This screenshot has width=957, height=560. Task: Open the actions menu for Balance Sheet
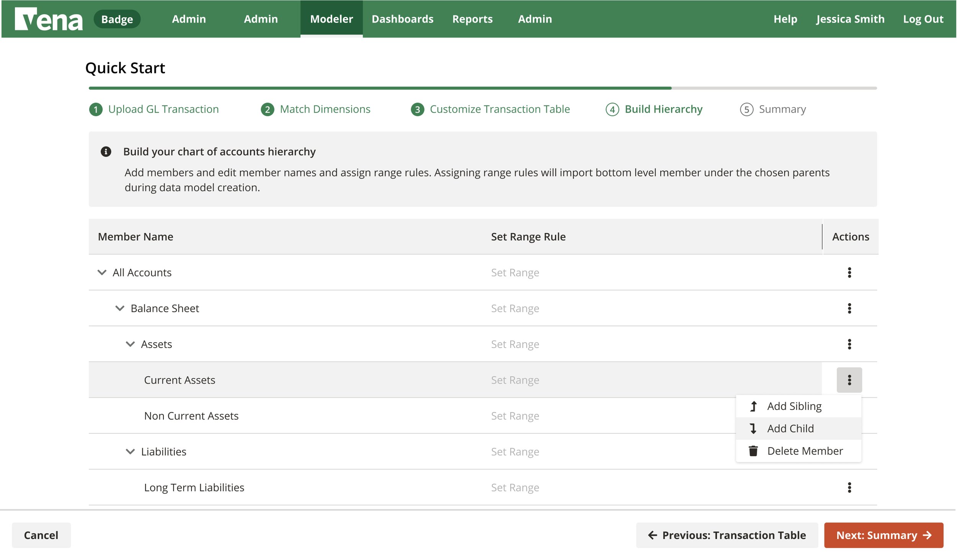850,308
